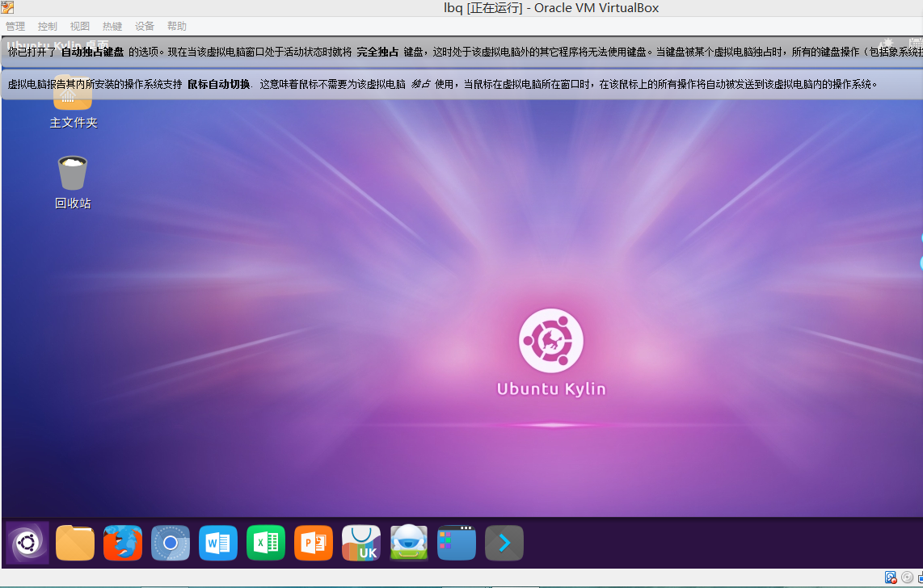Launch Chromium browser from the dock
The image size is (923, 588).
click(x=171, y=542)
